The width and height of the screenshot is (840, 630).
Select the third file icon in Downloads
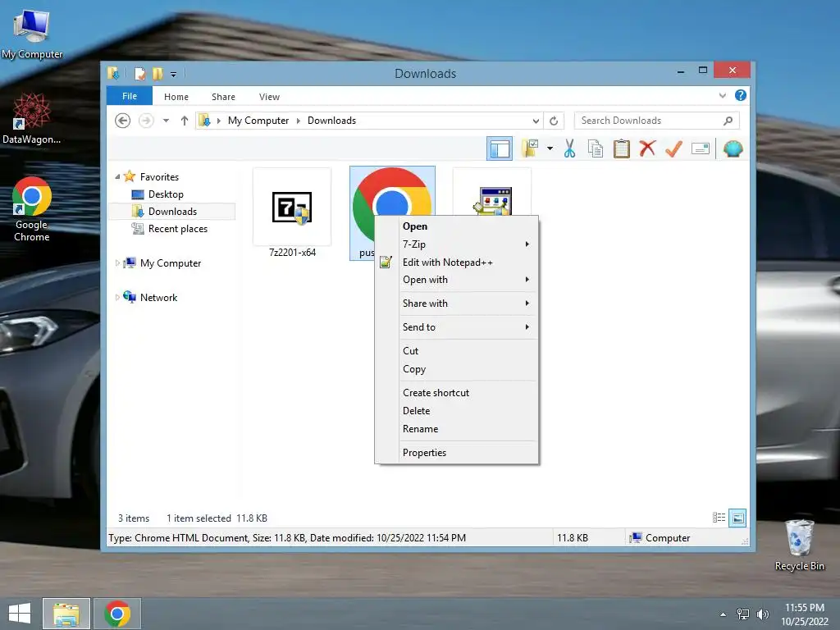(492, 193)
